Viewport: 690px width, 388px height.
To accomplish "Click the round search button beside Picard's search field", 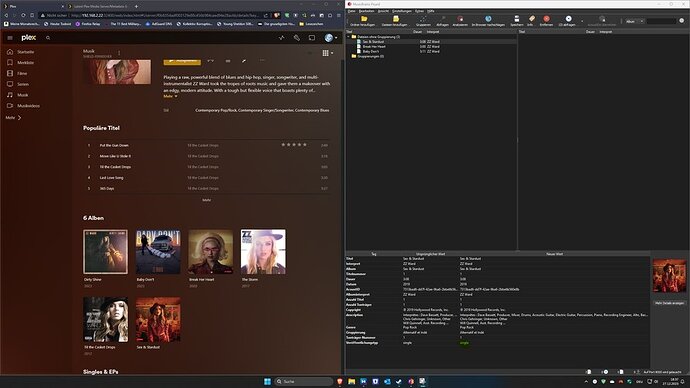I will click(682, 21).
